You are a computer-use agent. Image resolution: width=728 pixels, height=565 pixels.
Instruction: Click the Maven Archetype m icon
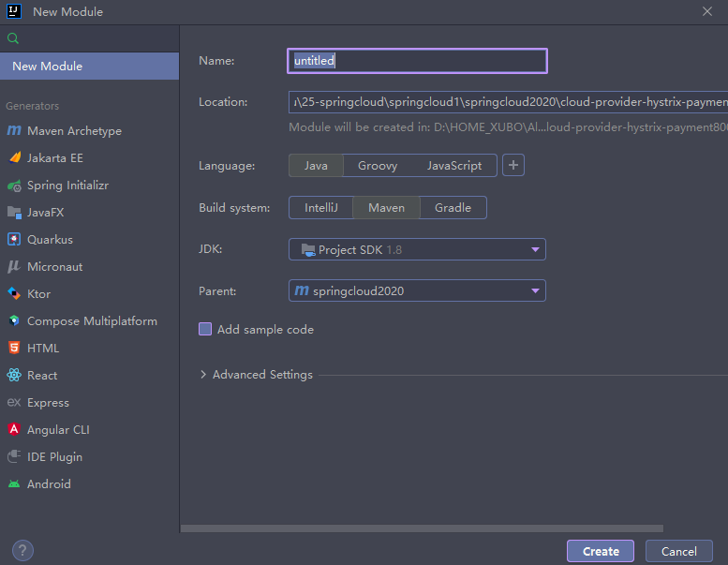tap(14, 131)
